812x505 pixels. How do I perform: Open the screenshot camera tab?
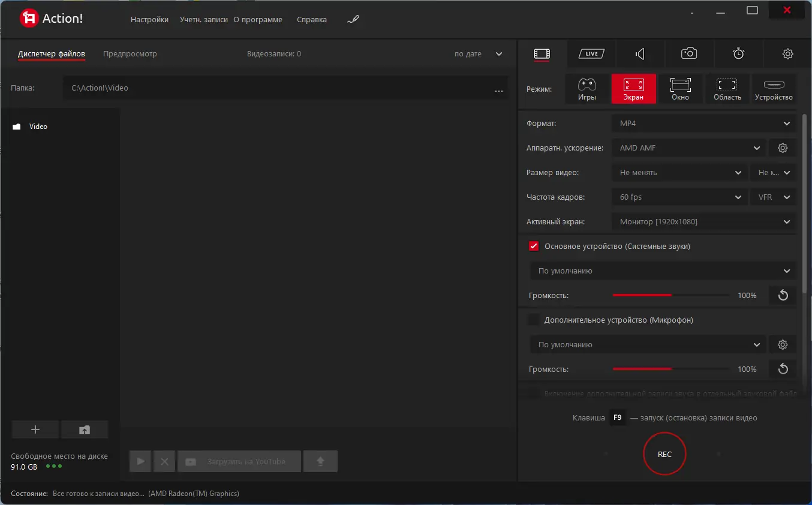(x=689, y=54)
